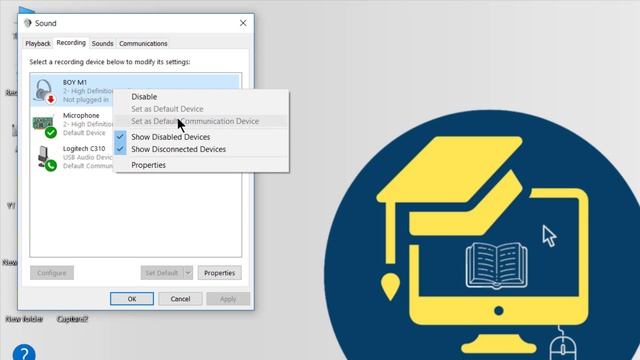Select the Microphone device name

tap(81, 116)
